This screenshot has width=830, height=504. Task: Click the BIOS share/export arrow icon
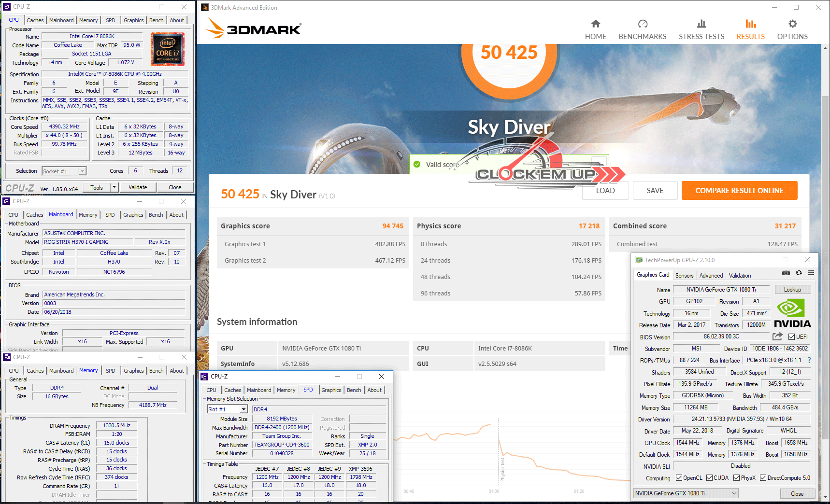coord(777,336)
